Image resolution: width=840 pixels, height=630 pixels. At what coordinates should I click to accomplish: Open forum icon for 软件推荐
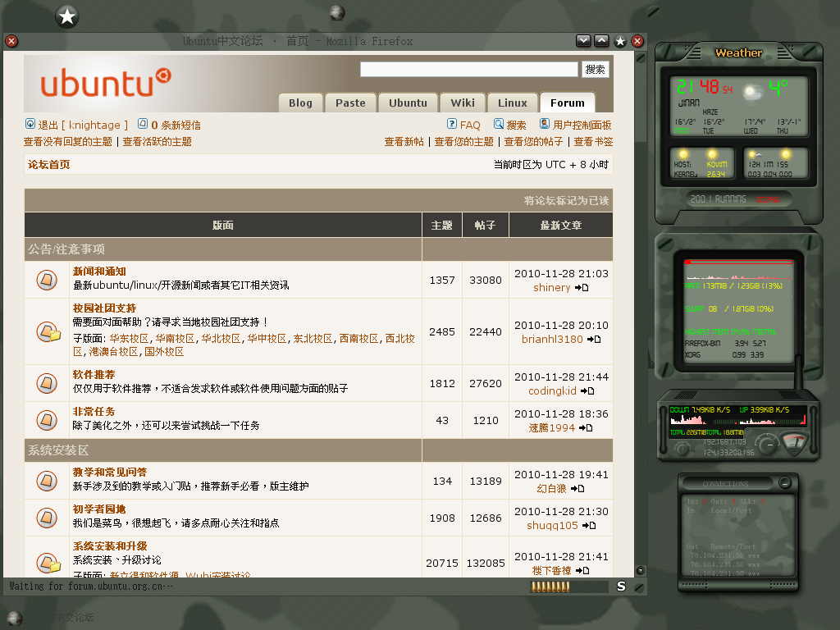click(x=47, y=383)
